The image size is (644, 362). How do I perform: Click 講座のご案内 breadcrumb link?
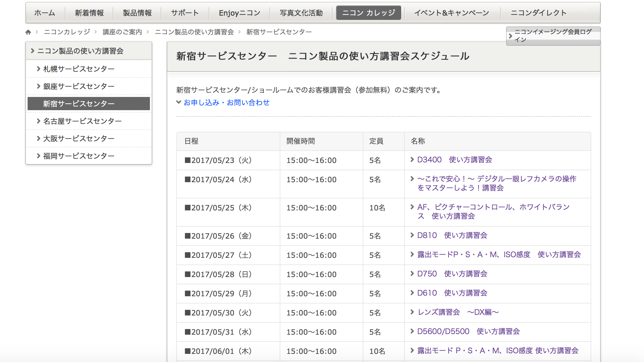[x=122, y=32]
